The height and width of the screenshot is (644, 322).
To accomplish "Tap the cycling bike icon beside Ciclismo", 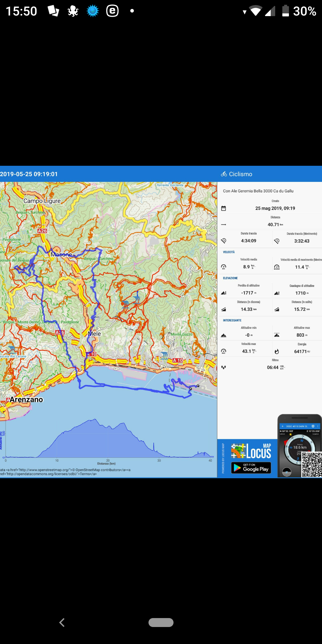I will [224, 174].
